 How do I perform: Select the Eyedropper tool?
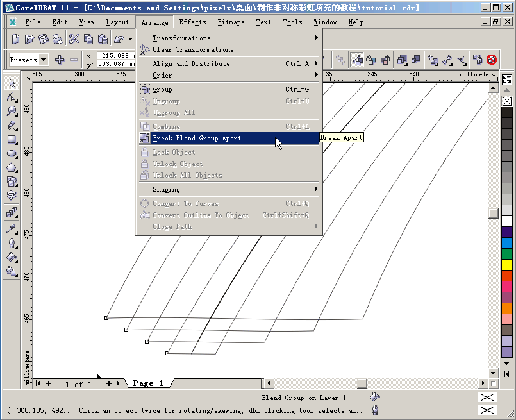[x=12, y=228]
